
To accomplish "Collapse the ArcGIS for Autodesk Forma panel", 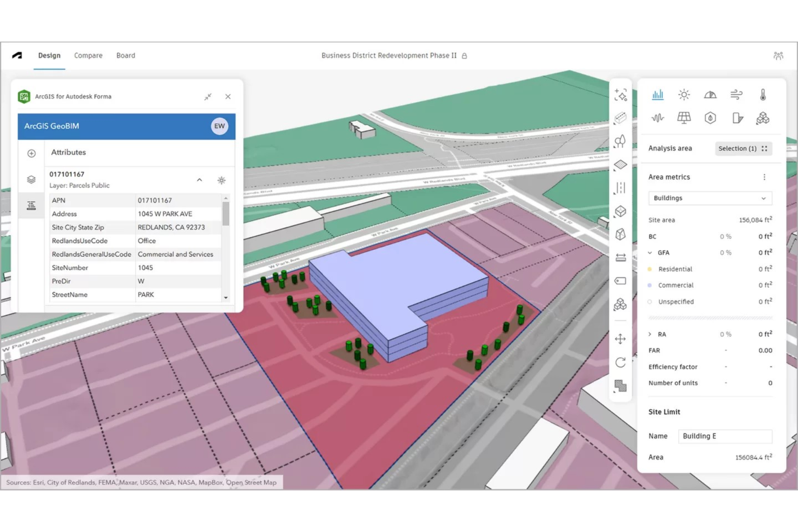I will click(208, 97).
